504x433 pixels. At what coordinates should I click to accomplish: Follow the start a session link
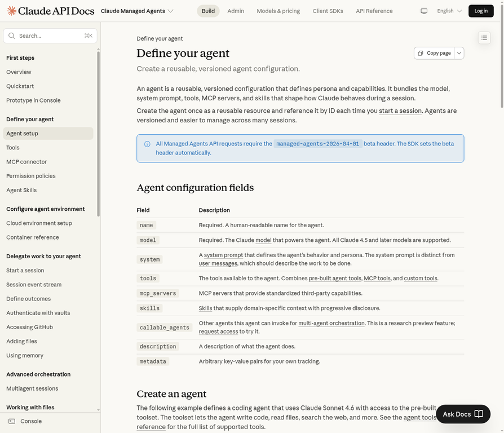pyautogui.click(x=400, y=111)
